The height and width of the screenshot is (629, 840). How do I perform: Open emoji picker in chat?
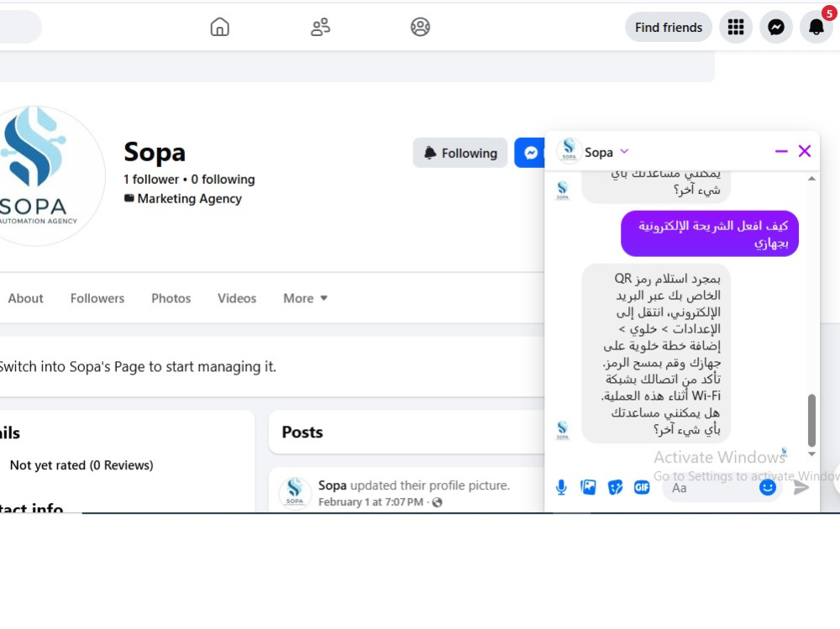pos(768,487)
